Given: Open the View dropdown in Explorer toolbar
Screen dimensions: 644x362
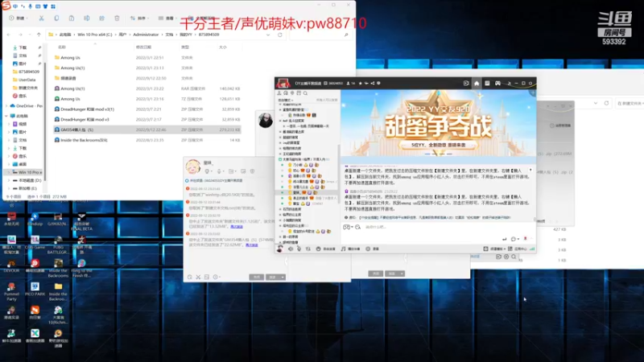Looking at the screenshot, I should coord(167,18).
